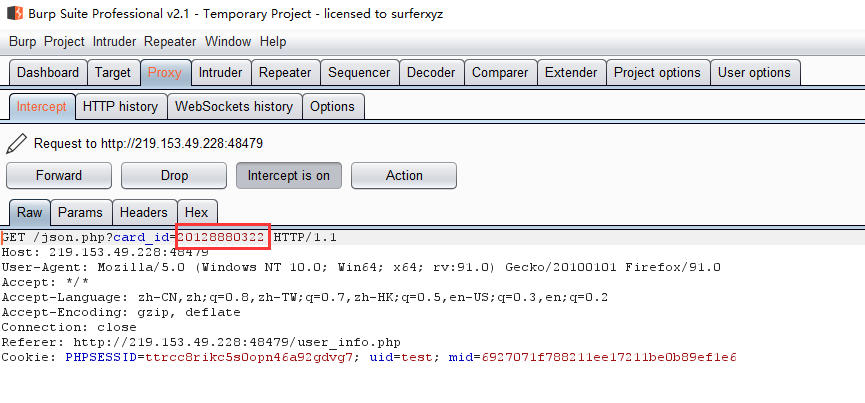The width and height of the screenshot is (865, 403).
Task: Switch to the Repeater tab
Action: (285, 73)
